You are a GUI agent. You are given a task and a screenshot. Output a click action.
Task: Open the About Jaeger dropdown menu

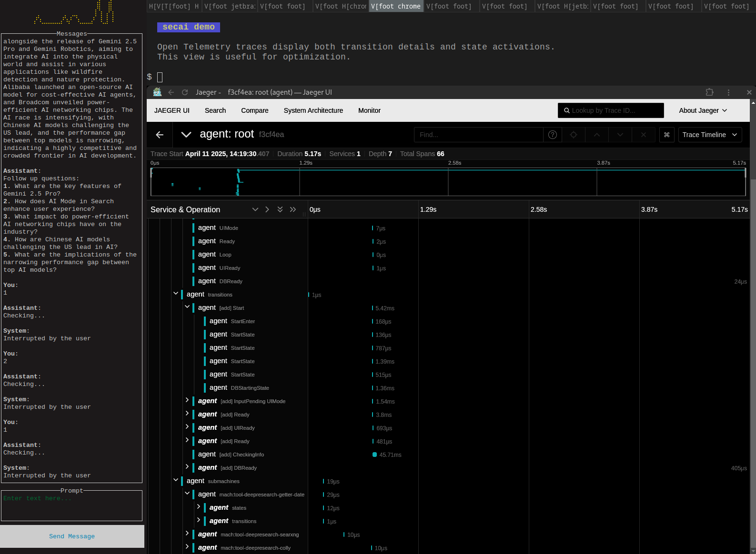point(703,110)
